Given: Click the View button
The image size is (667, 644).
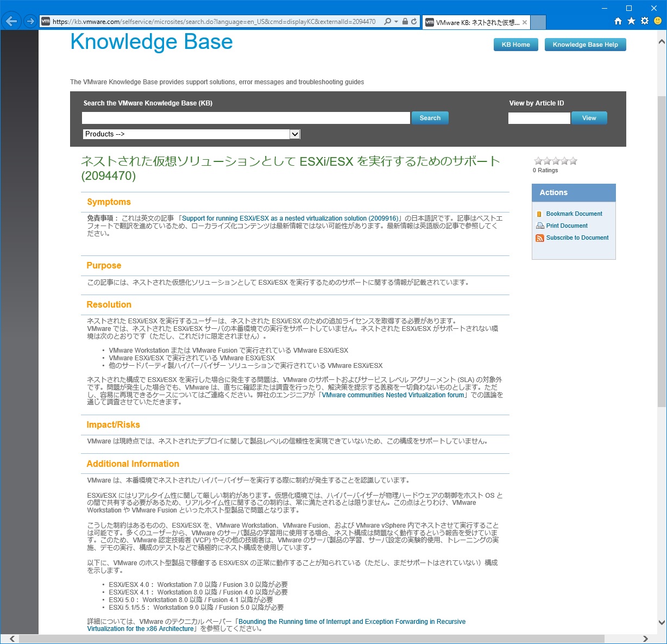Looking at the screenshot, I should (589, 118).
